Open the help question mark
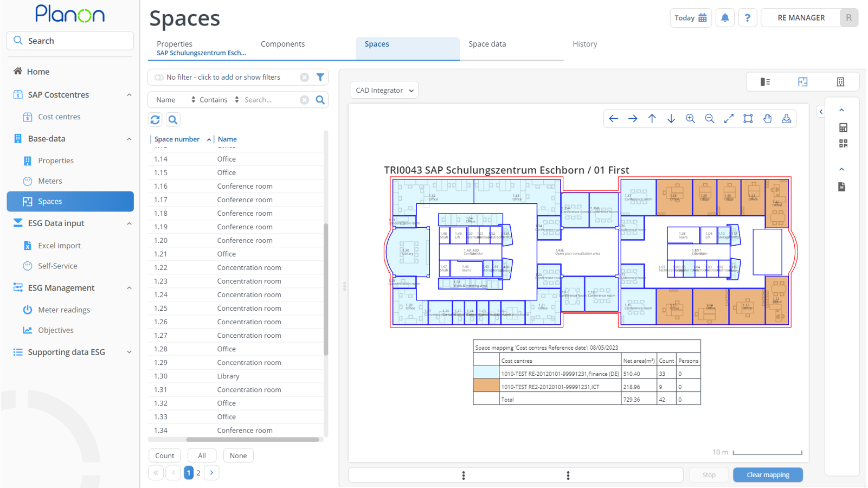 [747, 18]
